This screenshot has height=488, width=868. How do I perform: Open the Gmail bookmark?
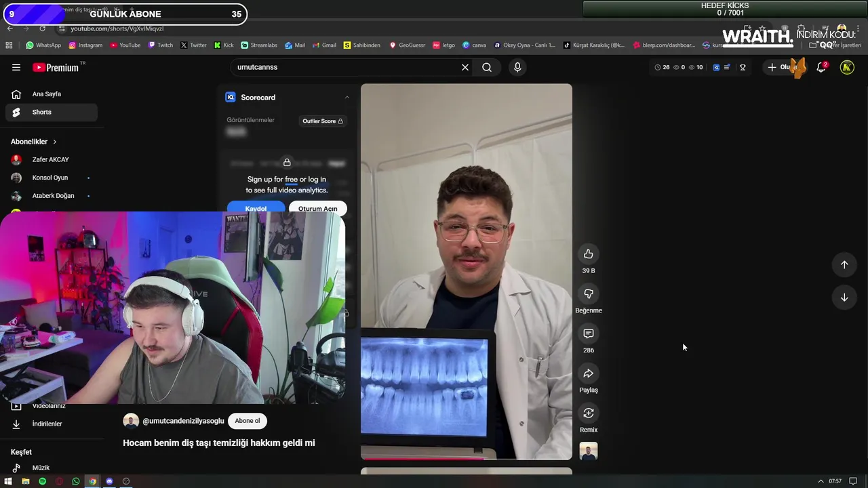click(x=323, y=45)
